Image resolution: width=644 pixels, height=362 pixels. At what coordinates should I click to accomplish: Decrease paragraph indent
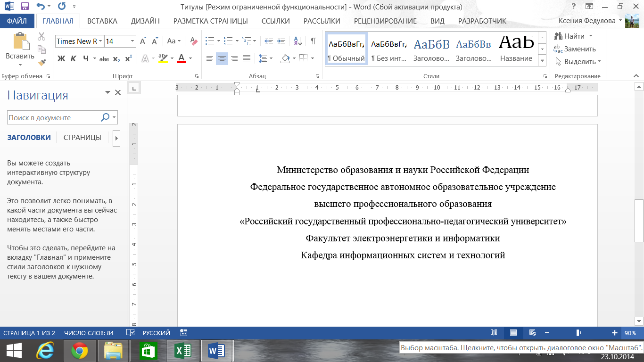coord(269,41)
